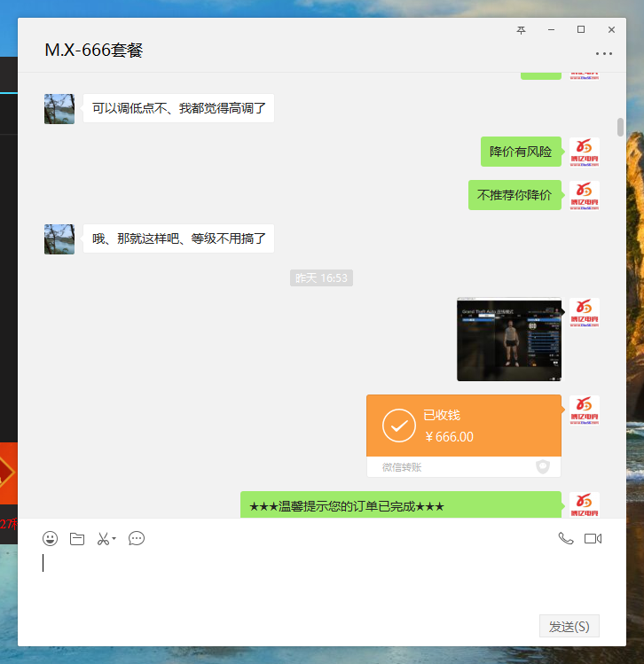Open the emoji picker
The width and height of the screenshot is (644, 664).
50,539
